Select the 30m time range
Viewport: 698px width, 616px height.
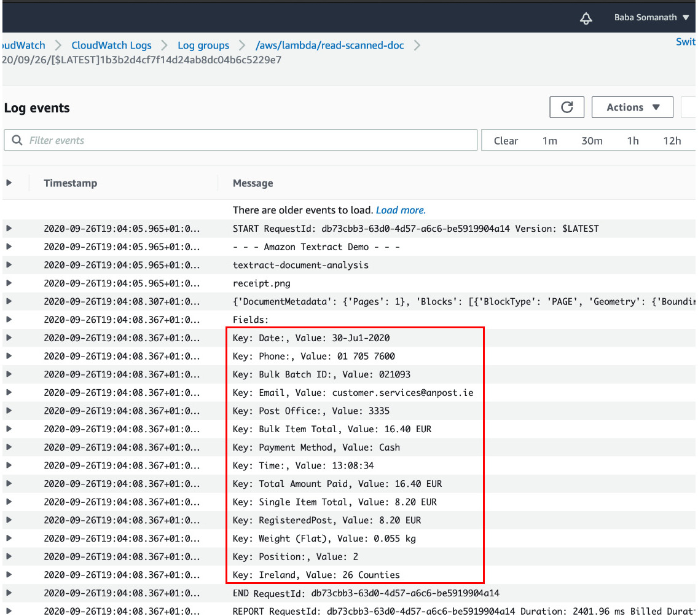pos(592,141)
